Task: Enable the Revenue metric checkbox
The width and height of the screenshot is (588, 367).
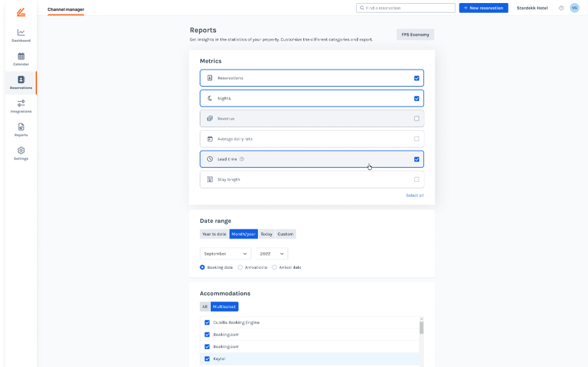Action: [x=417, y=118]
